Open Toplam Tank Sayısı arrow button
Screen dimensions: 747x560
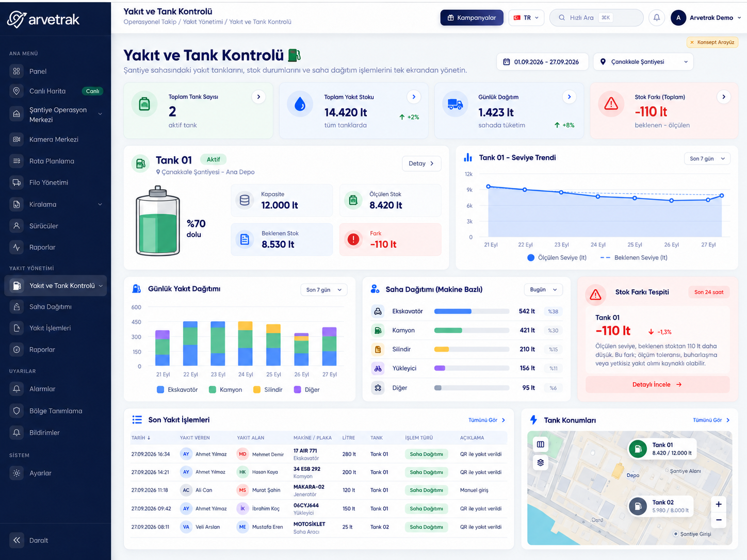pyautogui.click(x=258, y=96)
